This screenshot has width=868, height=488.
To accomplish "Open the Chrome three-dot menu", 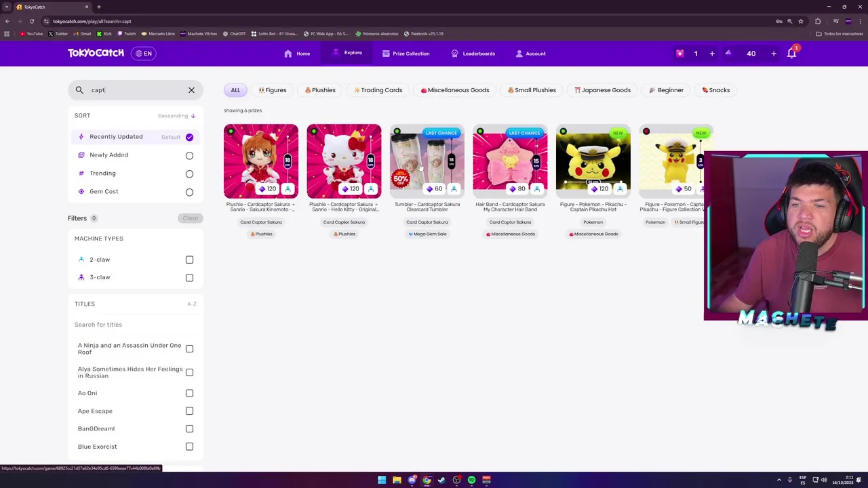I will tap(861, 21).
